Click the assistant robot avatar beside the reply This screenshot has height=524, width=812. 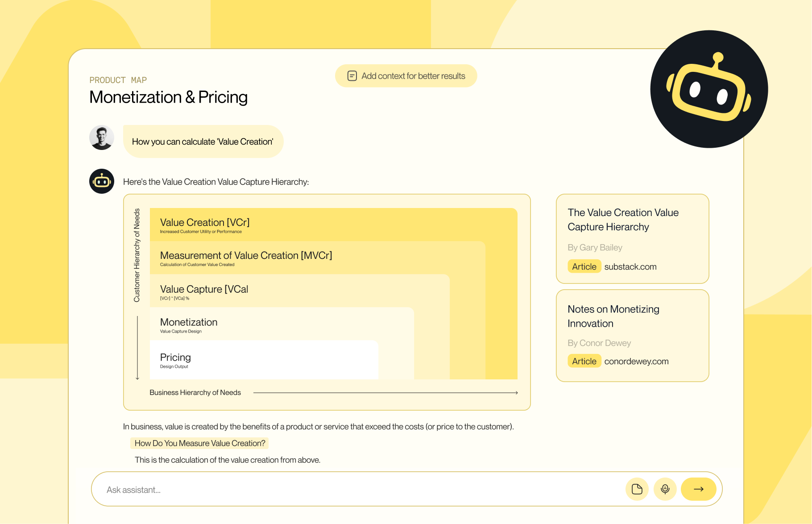(102, 181)
